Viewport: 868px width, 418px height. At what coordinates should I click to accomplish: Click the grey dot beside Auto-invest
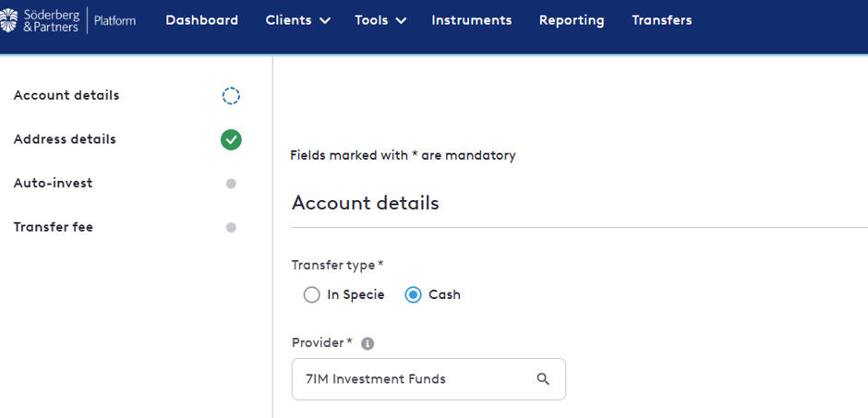pyautogui.click(x=231, y=184)
